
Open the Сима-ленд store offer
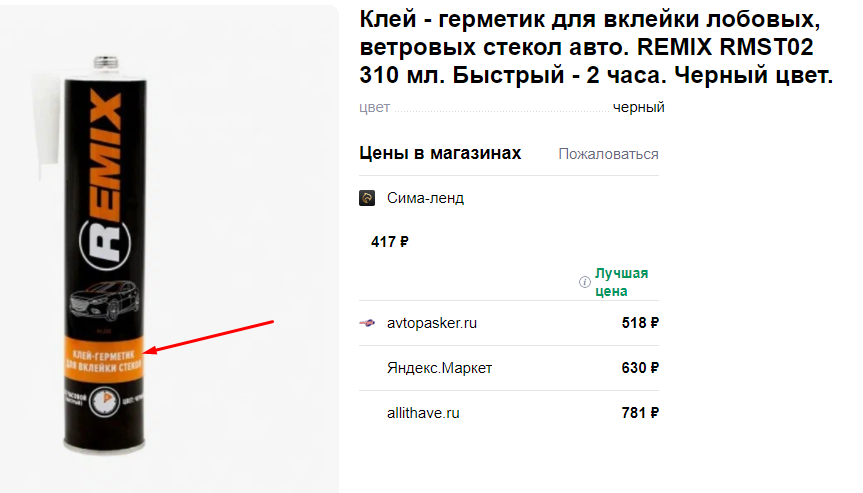tap(425, 198)
